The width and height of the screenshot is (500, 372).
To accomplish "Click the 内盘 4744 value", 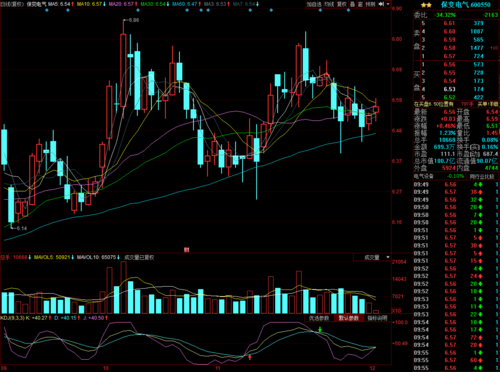I will pos(491,168).
